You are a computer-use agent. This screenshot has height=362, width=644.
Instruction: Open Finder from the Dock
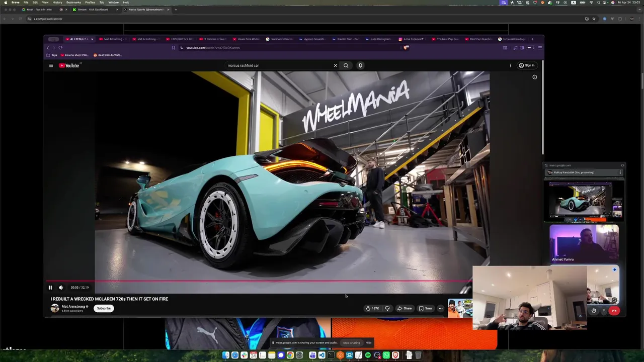point(226,355)
